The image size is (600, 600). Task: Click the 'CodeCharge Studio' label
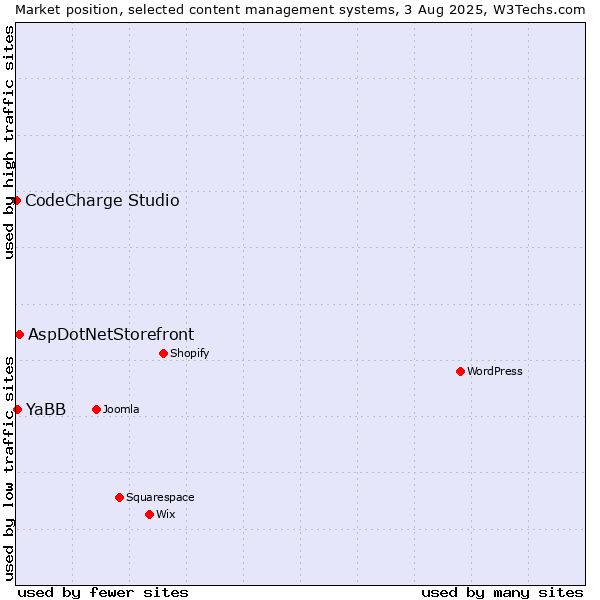[x=102, y=201]
